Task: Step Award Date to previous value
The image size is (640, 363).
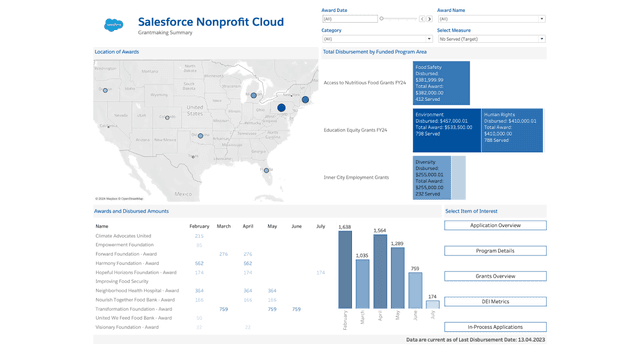Action: point(422,19)
